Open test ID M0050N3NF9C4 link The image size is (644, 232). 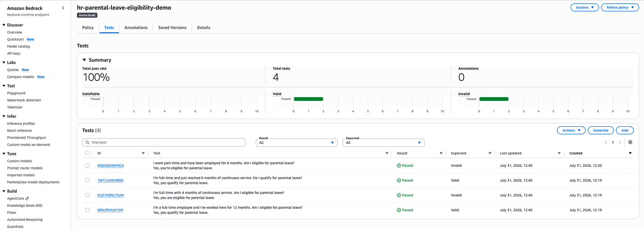click(110, 165)
